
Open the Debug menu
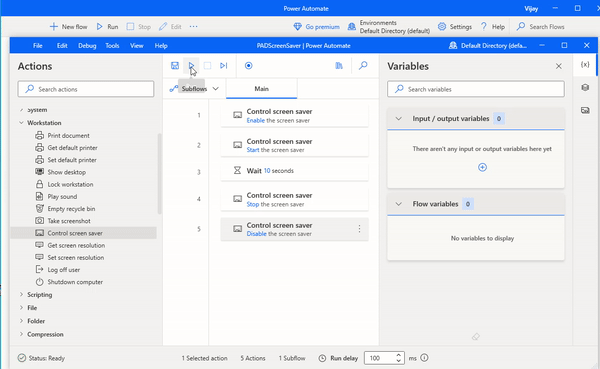(x=87, y=46)
